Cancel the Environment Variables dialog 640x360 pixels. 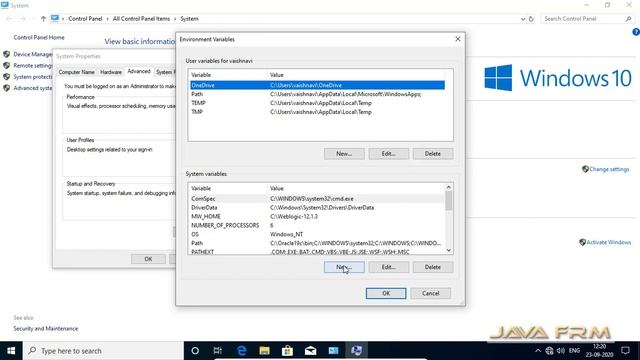coord(431,293)
